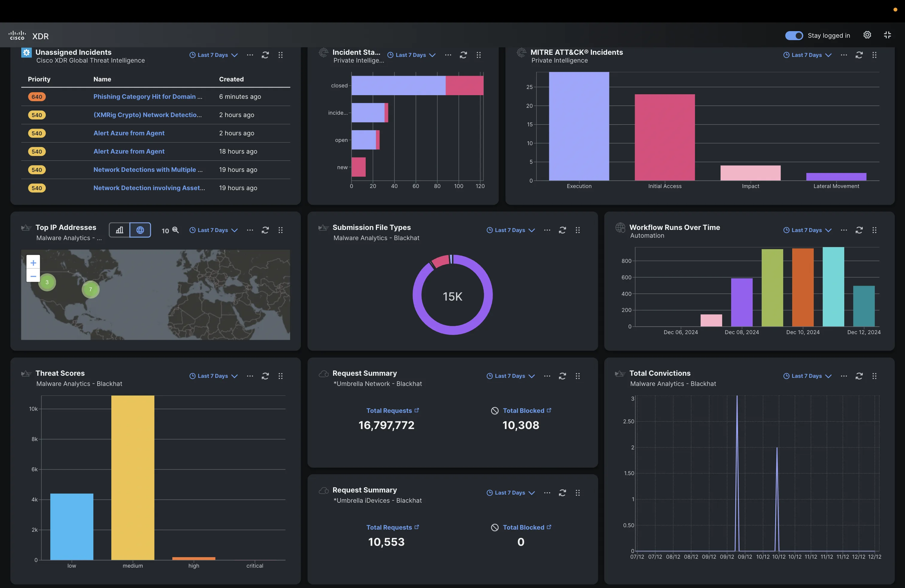Switch Top IP Addresses to globe map view
Image resolution: width=905 pixels, height=588 pixels.
(140, 230)
